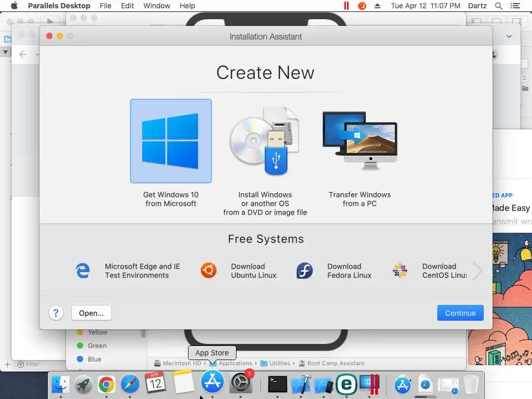
Task: Open Xcode from the Dock
Action: pyautogui.click(x=301, y=384)
